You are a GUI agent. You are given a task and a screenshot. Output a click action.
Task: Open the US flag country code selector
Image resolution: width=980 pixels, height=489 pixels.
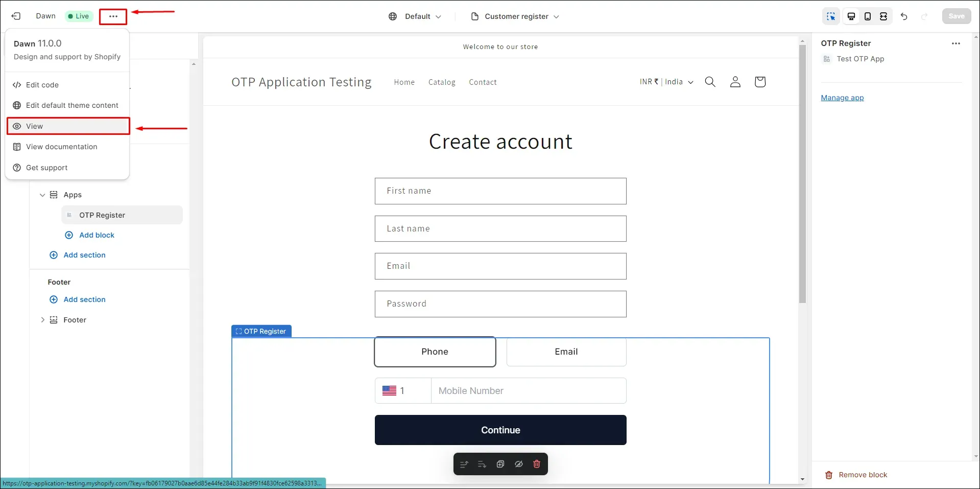tap(403, 391)
